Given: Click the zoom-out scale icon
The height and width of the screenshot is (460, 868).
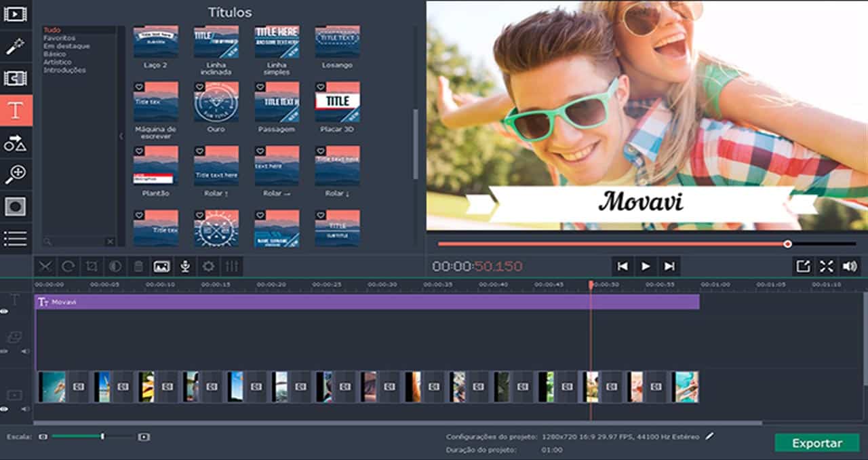Looking at the screenshot, I should click(43, 437).
